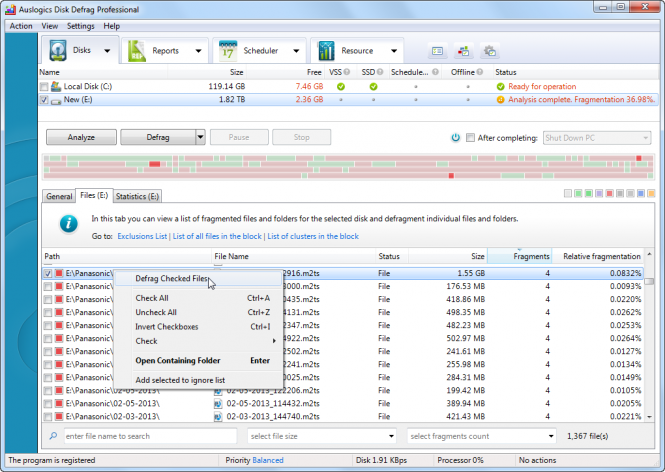The width and height of the screenshot is (665, 472).
Task: Check the 418.86 MB file row checkbox
Action: (48, 300)
